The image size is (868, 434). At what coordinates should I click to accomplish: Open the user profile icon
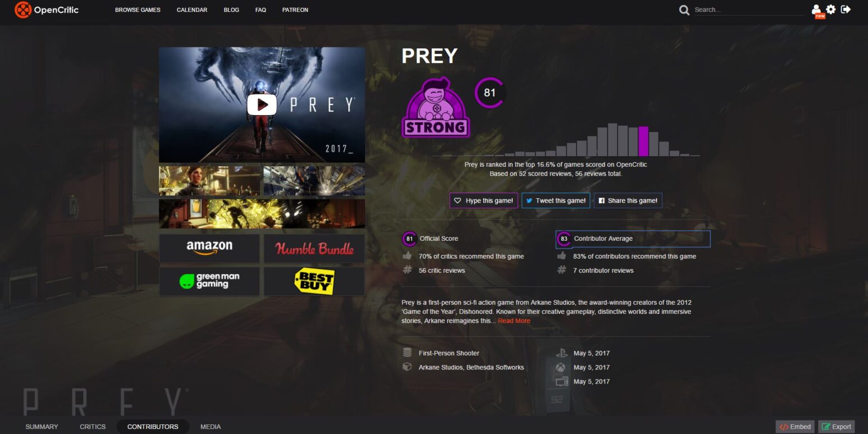[x=816, y=10]
